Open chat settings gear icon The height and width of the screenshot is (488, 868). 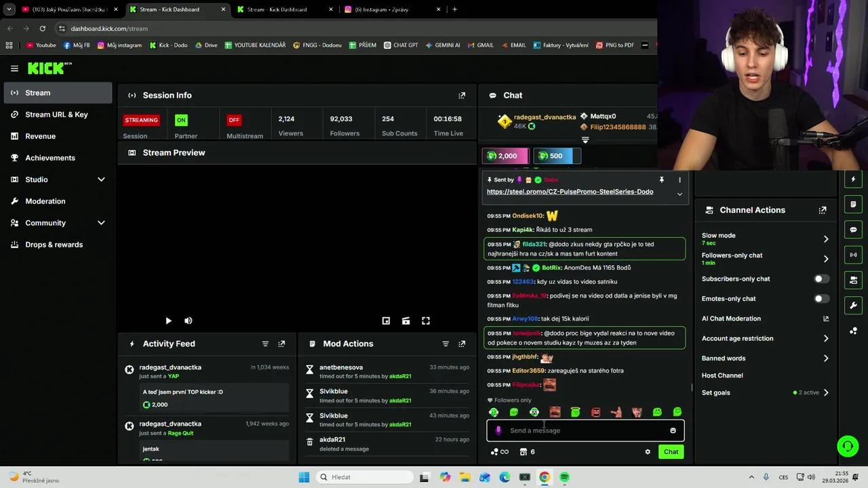coord(648,452)
